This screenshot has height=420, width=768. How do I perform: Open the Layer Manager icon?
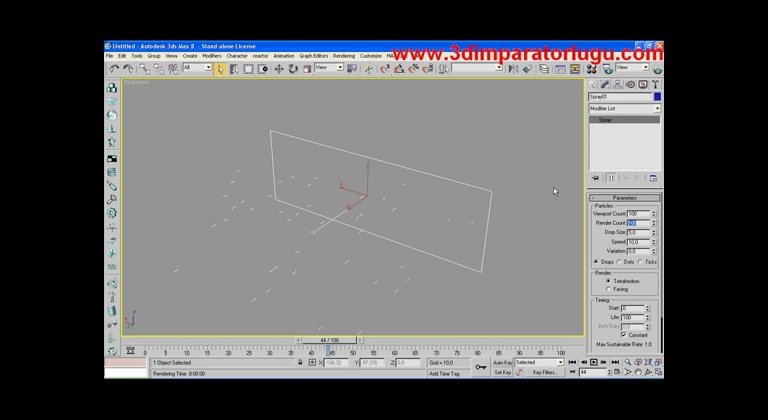pos(544,69)
